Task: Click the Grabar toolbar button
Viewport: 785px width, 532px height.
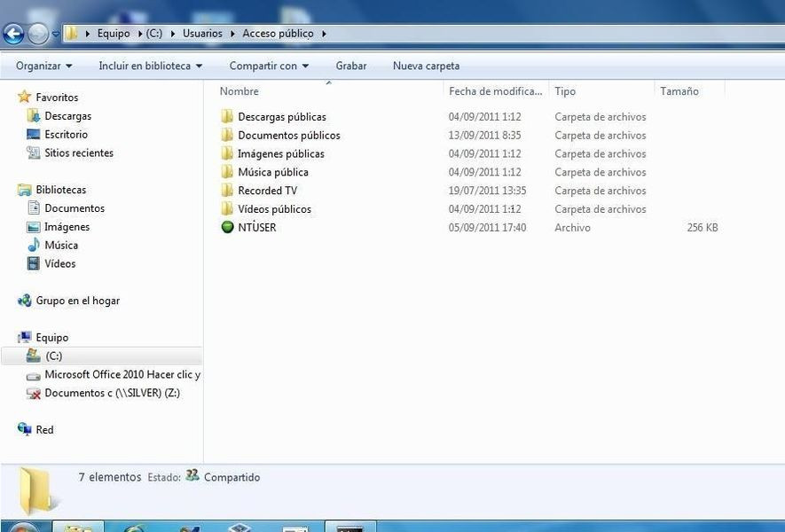Action: tap(351, 66)
